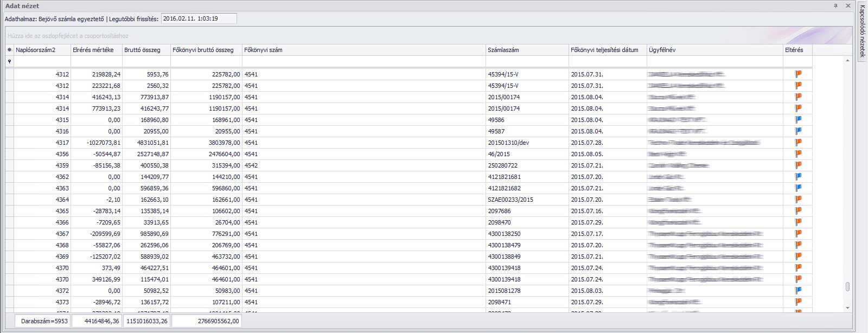Image resolution: width=868 pixels, height=333 pixels.
Task: Click the filter row pin icon
Action: (9, 62)
